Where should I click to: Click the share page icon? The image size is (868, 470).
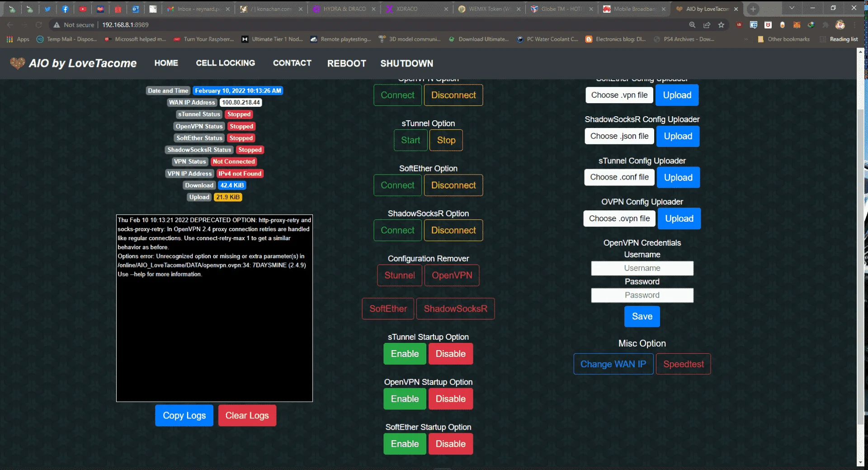[707, 25]
